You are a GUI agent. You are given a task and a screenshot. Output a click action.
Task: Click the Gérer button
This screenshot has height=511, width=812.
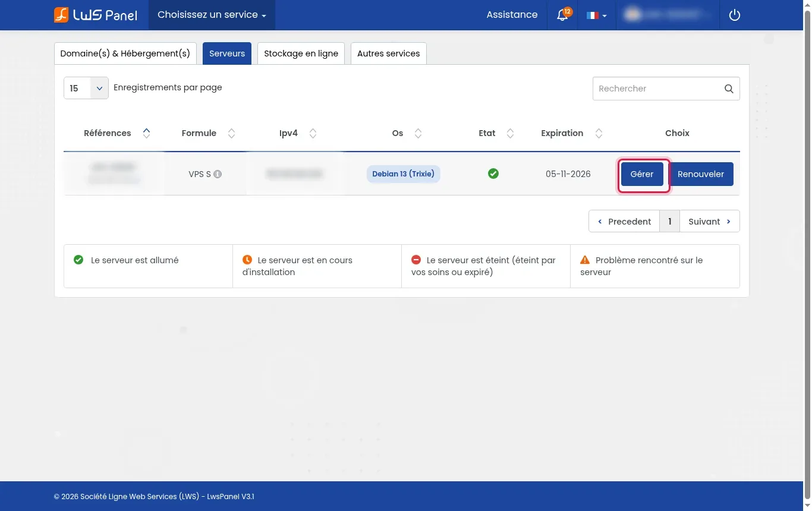pyautogui.click(x=642, y=174)
